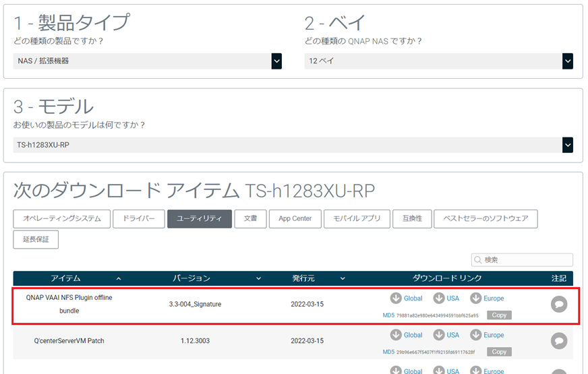The width and height of the screenshot is (588, 374).
Task: Click Europe download icon for Q'centerServerVM Patch
Action: click(x=476, y=335)
